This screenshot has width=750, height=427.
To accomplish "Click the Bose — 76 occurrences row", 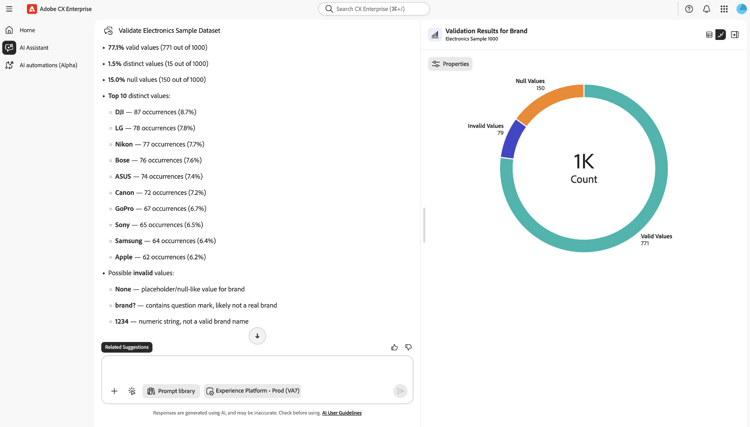I will 158,160.
